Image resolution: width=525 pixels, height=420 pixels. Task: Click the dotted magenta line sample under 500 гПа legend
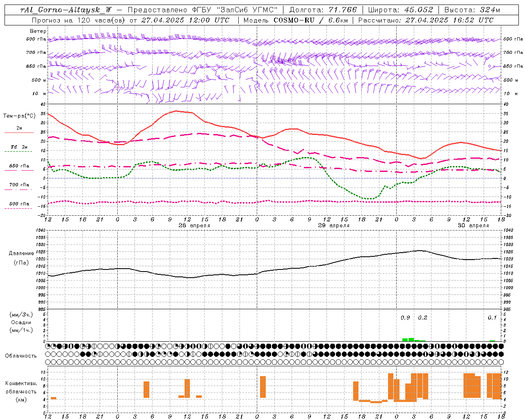(x=19, y=208)
